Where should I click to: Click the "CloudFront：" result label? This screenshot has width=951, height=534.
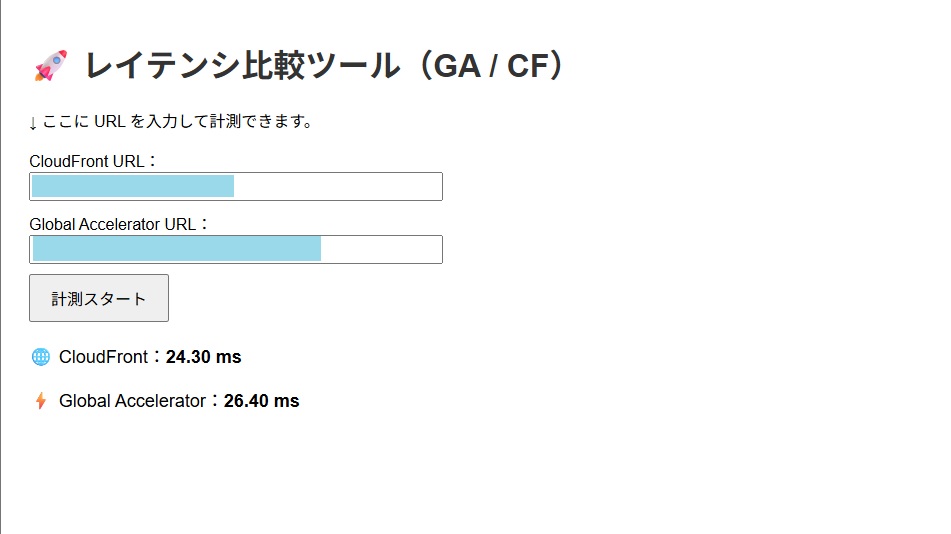pos(110,357)
